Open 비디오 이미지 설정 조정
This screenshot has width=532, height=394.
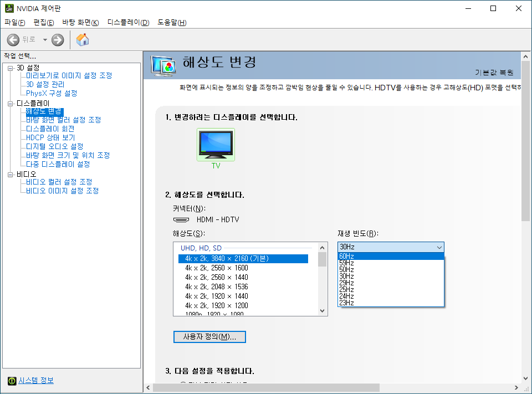(63, 191)
